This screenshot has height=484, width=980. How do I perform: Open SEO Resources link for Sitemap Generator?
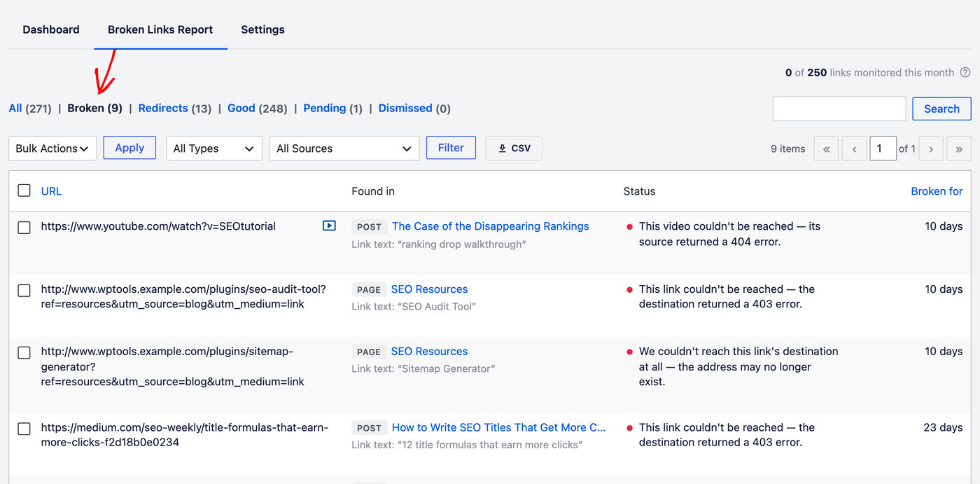coord(429,352)
